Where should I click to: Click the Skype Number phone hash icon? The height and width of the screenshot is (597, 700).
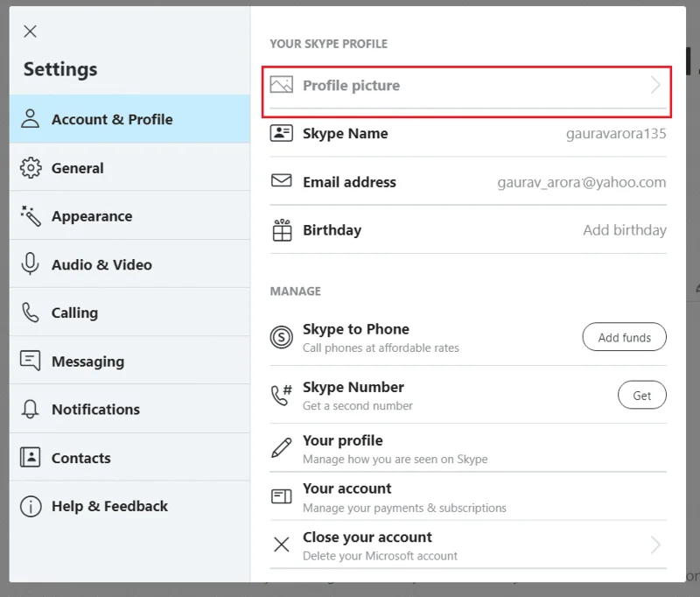(x=282, y=395)
